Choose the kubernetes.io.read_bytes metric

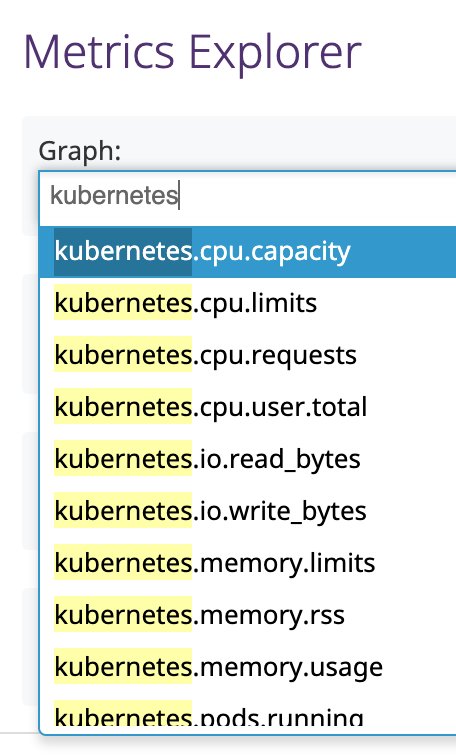[x=248, y=459]
